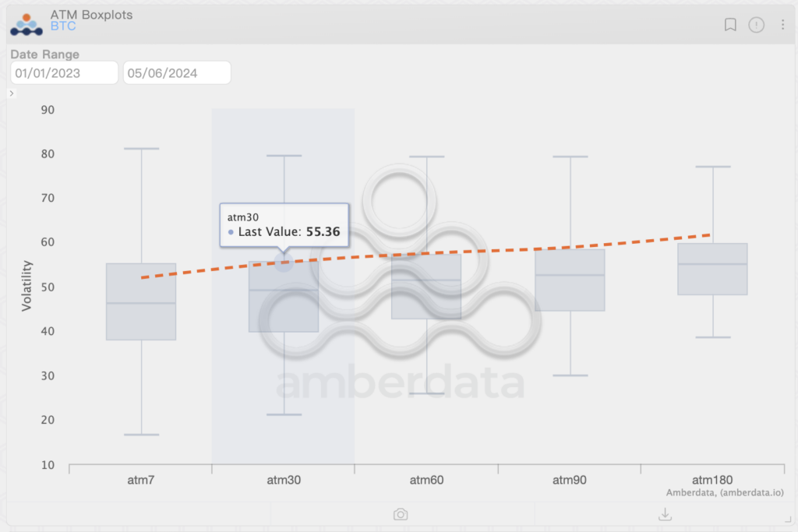Open the start date field 01/01/2023

click(x=64, y=73)
